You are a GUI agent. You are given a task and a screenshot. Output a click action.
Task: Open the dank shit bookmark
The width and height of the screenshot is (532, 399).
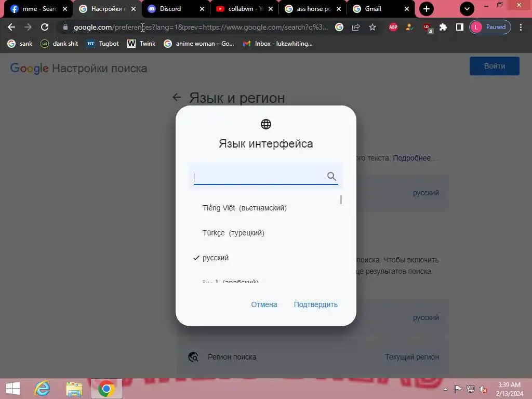point(59,44)
